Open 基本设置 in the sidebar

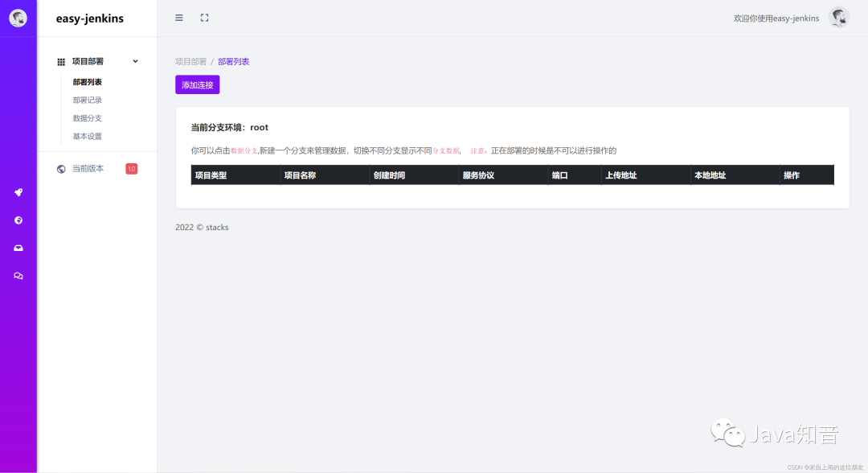pyautogui.click(x=87, y=136)
